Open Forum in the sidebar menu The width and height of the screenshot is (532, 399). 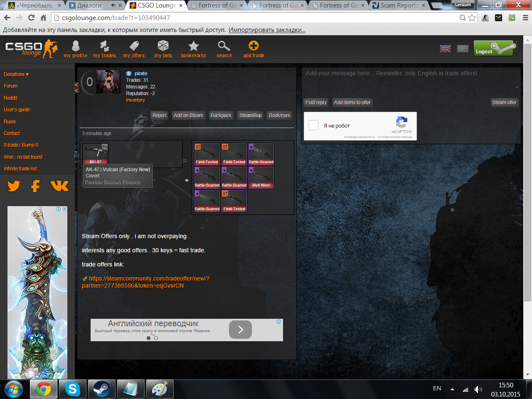pos(11,86)
